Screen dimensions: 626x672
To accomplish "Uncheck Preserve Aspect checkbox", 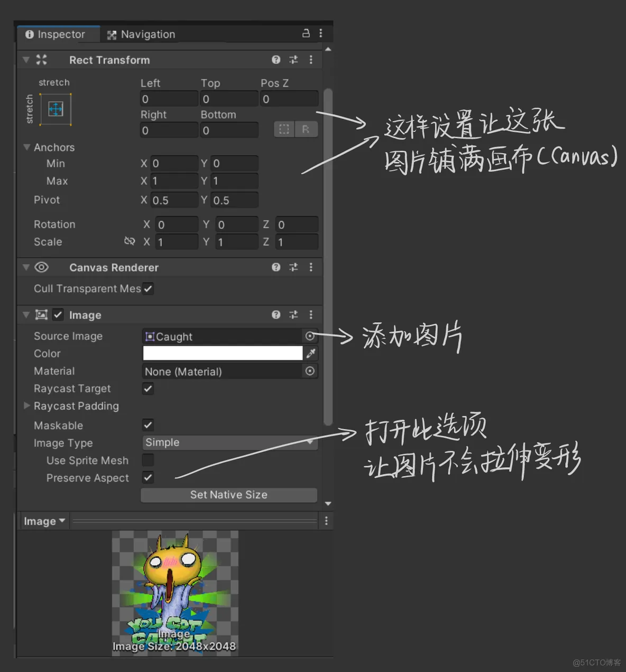I will pos(148,478).
